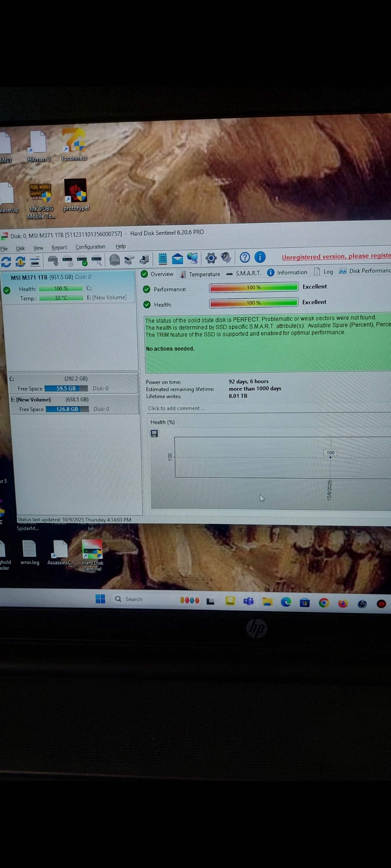Open the Configuration menu
391x868 pixels.
click(90, 247)
